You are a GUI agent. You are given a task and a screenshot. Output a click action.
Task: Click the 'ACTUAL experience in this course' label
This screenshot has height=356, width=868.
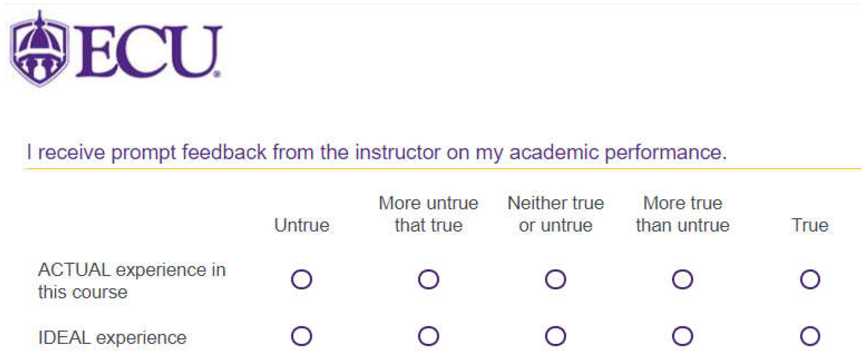click(131, 281)
